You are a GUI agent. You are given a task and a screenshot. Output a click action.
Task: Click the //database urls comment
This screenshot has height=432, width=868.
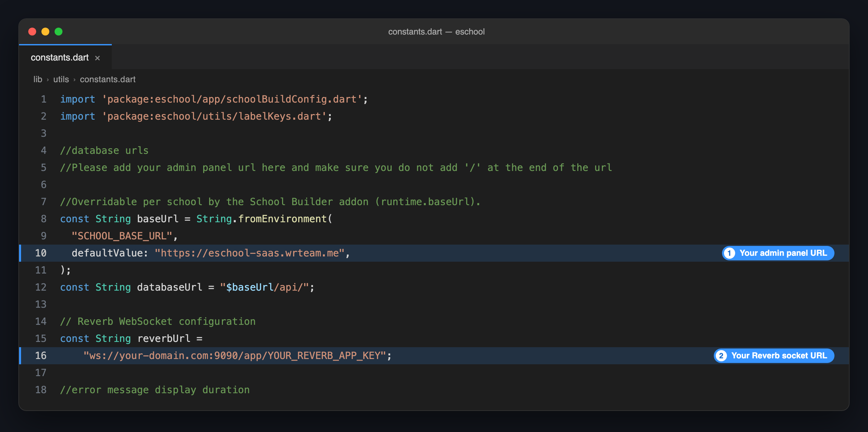click(105, 150)
